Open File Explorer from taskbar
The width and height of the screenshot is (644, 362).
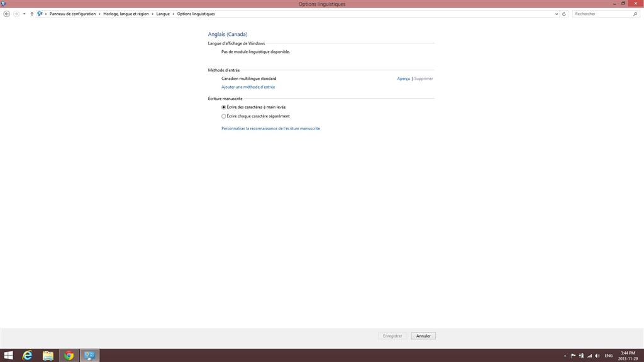click(x=48, y=356)
